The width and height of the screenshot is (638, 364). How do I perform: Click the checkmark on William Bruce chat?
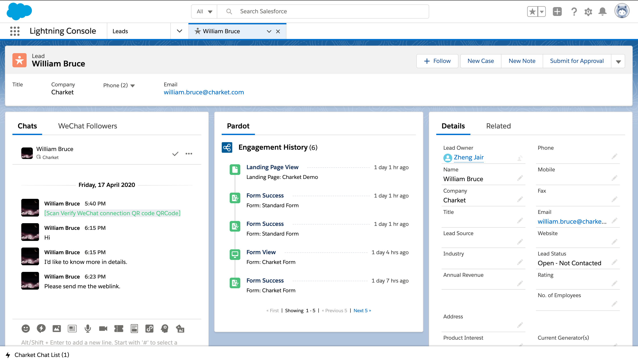pos(175,153)
